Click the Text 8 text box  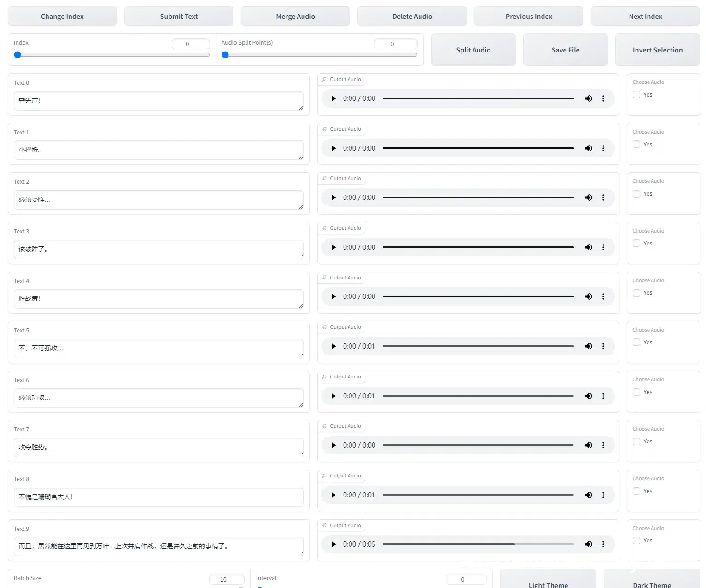(159, 497)
